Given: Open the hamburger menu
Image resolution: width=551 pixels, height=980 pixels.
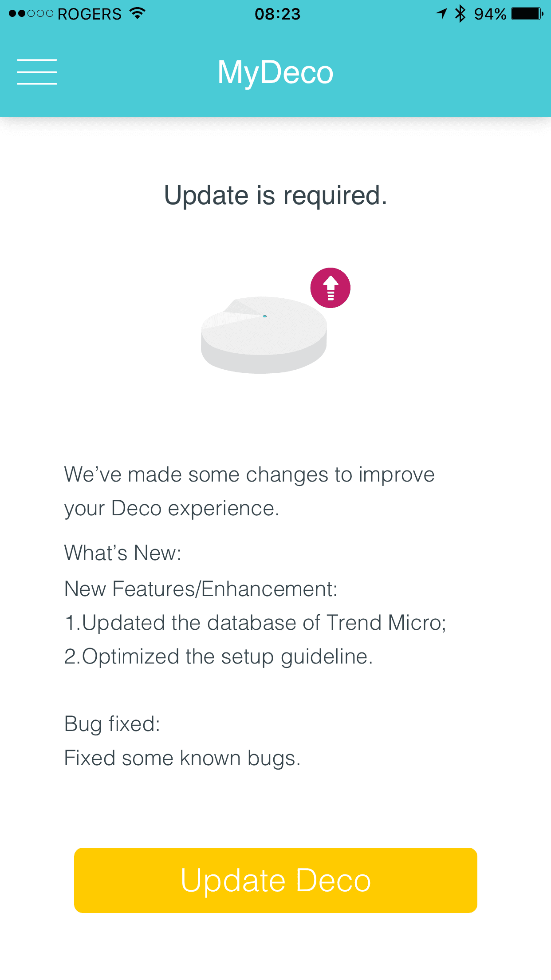Looking at the screenshot, I should (x=37, y=72).
